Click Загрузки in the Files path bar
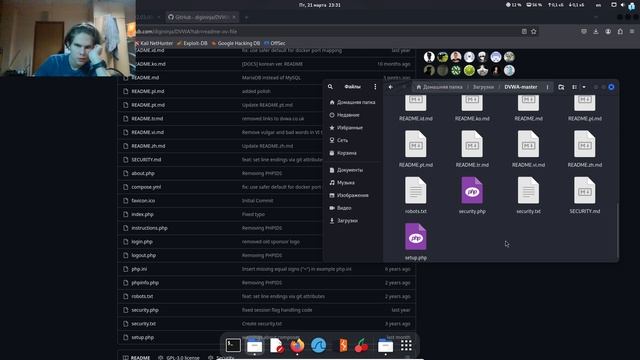The width and height of the screenshot is (640, 360). coord(483,87)
